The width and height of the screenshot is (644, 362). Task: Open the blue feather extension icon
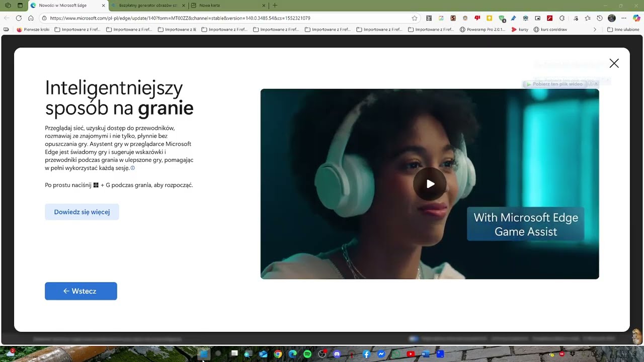(x=514, y=18)
